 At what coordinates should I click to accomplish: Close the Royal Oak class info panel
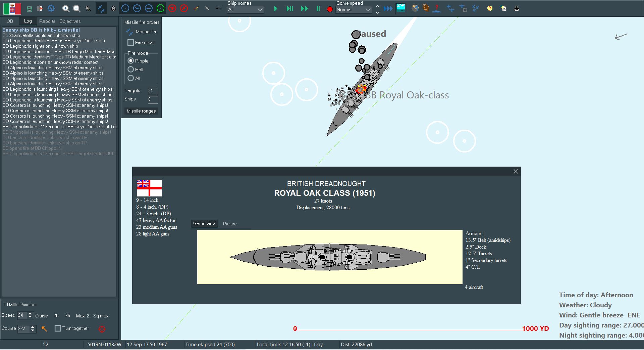516,172
